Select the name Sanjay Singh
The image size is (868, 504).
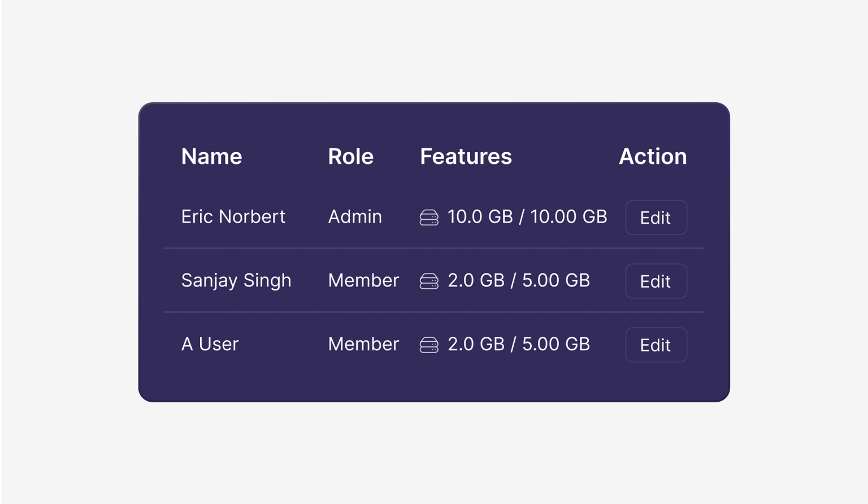[x=236, y=281]
